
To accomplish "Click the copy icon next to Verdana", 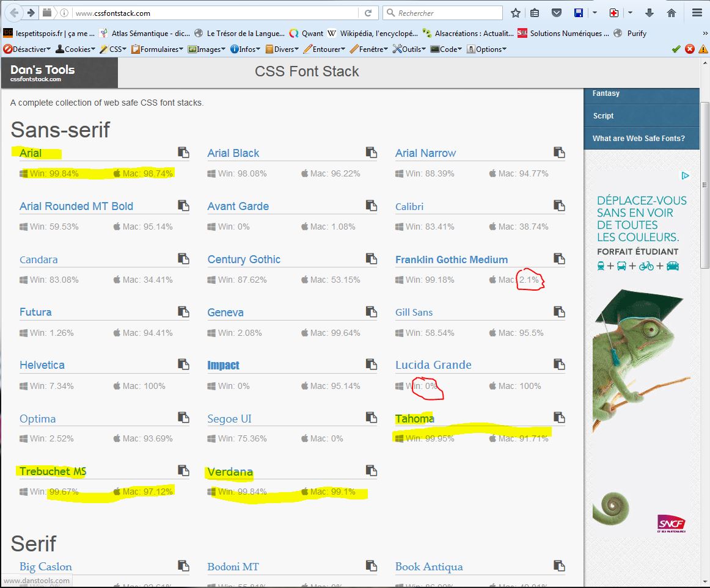I will (x=371, y=471).
